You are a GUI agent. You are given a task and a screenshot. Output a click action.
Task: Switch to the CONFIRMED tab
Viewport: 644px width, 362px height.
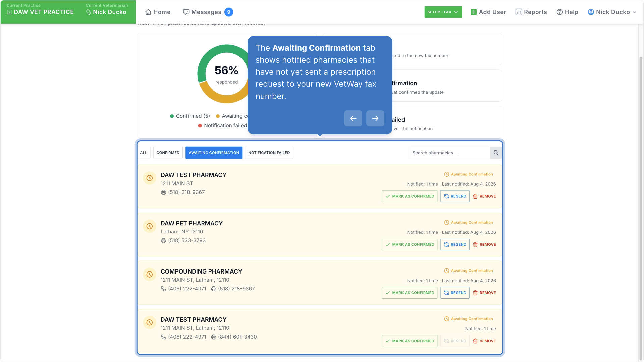click(x=168, y=153)
